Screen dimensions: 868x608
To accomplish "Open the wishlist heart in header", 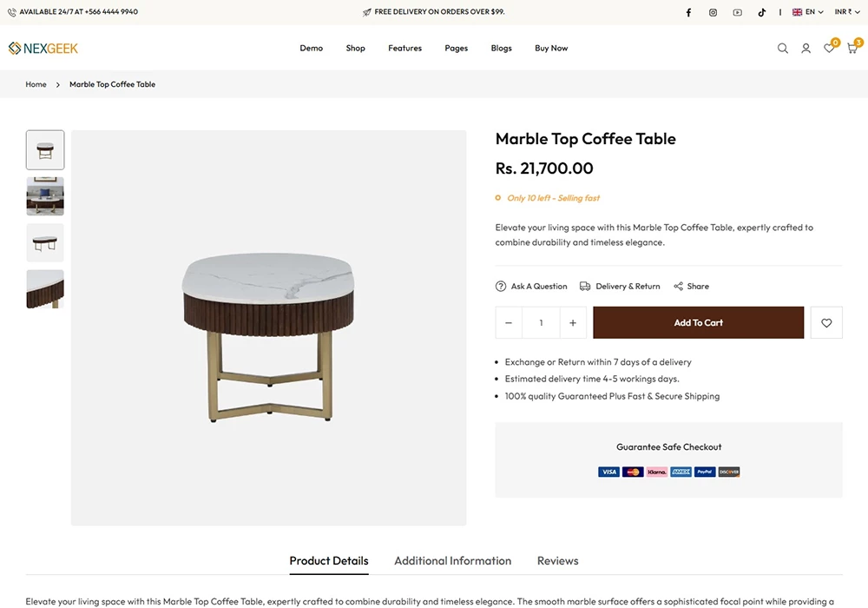I will [829, 49].
